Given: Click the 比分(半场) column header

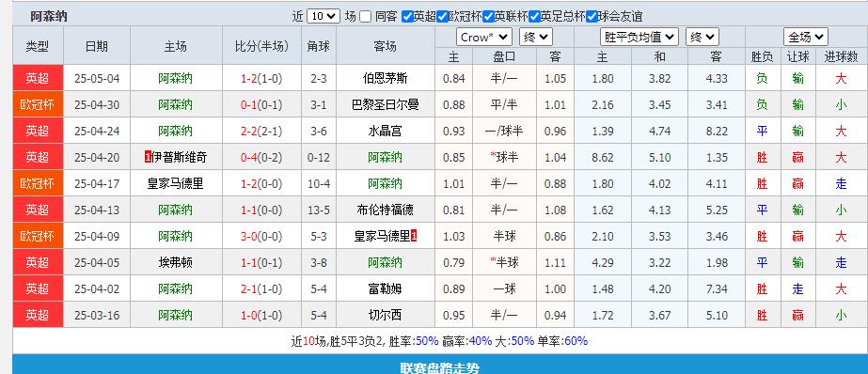Looking at the screenshot, I should [x=261, y=46].
